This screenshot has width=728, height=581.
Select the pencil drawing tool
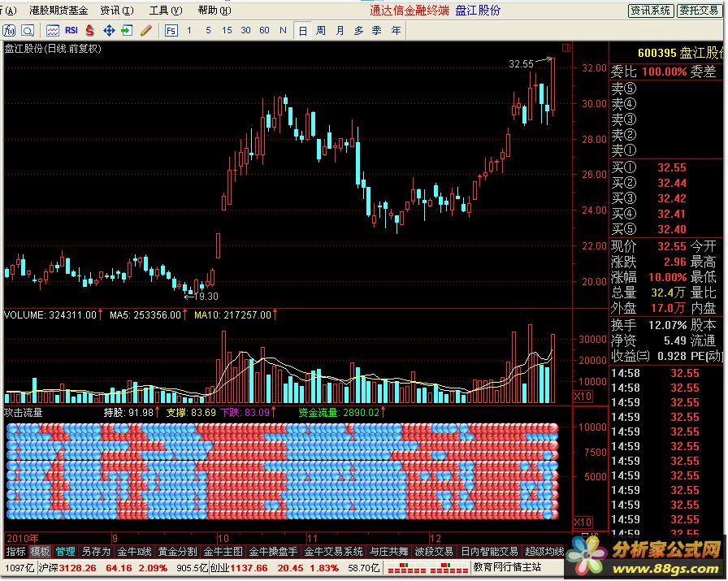coord(145,31)
